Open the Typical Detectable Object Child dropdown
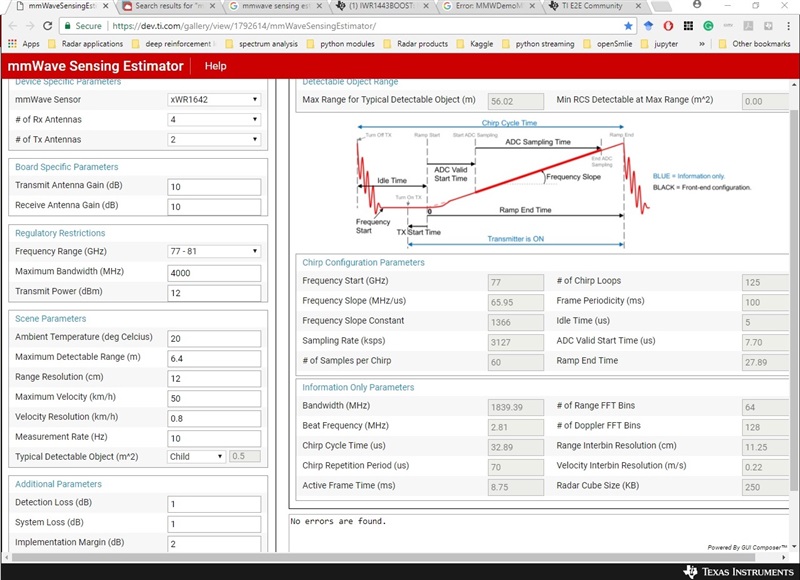Viewport: 800px width, 580px height. [x=196, y=457]
